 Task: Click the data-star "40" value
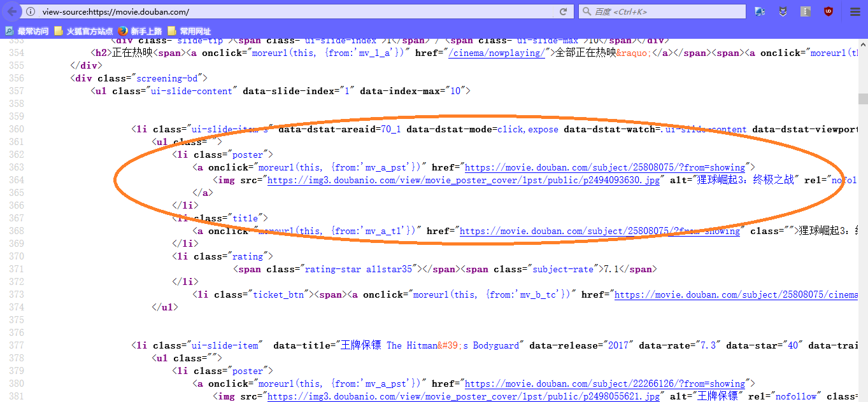793,345
